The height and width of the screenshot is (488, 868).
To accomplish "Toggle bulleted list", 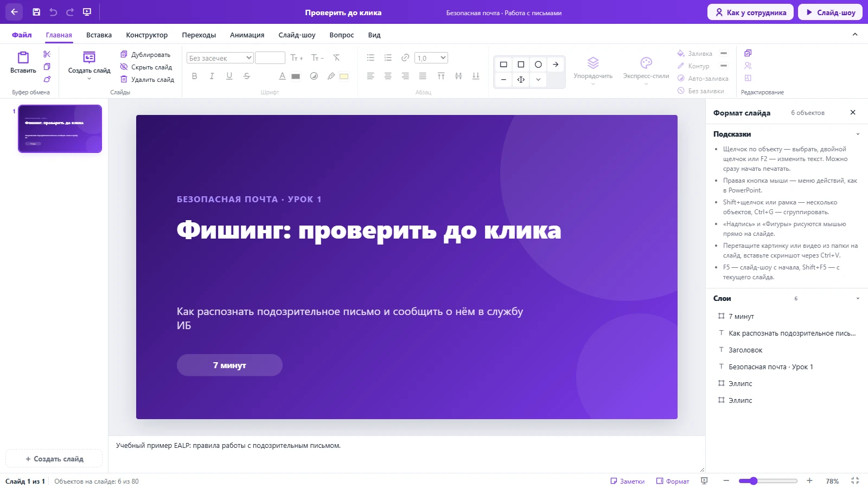I will tap(371, 57).
